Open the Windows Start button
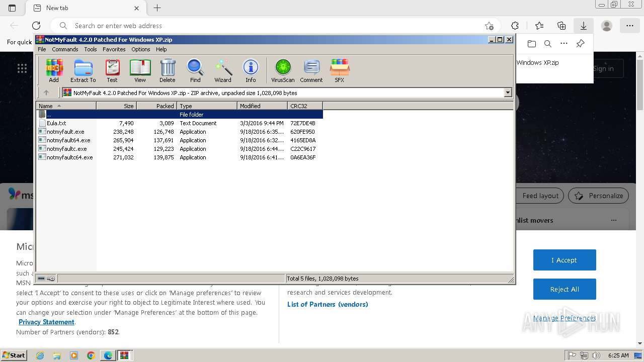The width and height of the screenshot is (644, 362). [14, 355]
